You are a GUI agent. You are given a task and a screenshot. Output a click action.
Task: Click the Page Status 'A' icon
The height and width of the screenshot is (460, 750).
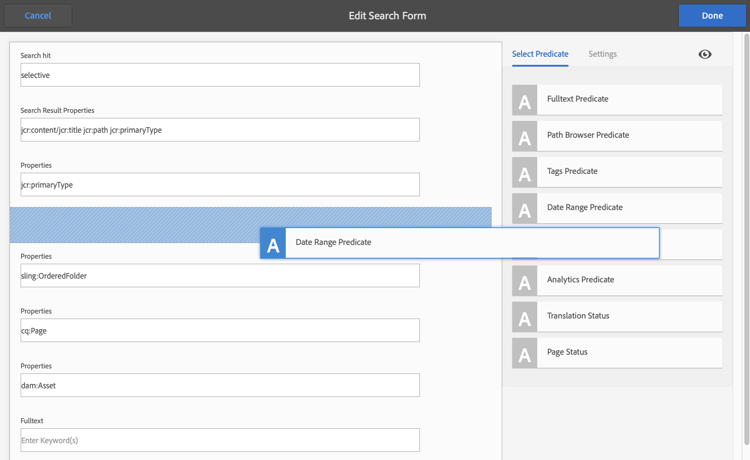[525, 352]
